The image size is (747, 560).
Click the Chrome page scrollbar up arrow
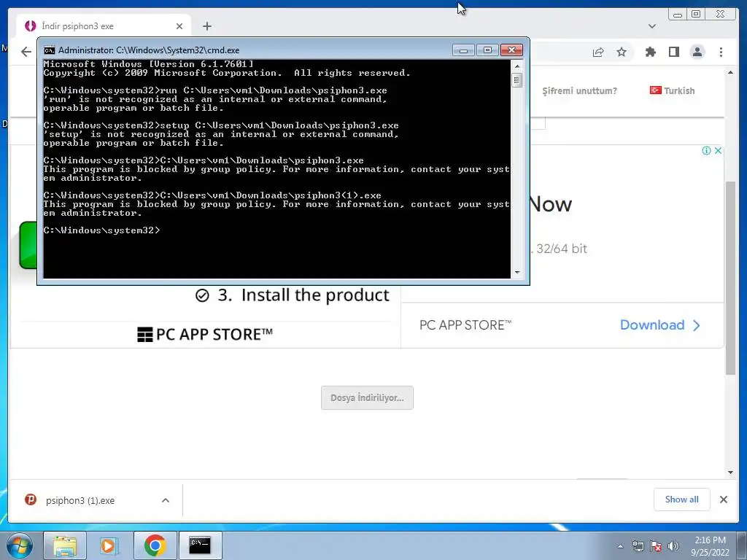[x=730, y=73]
